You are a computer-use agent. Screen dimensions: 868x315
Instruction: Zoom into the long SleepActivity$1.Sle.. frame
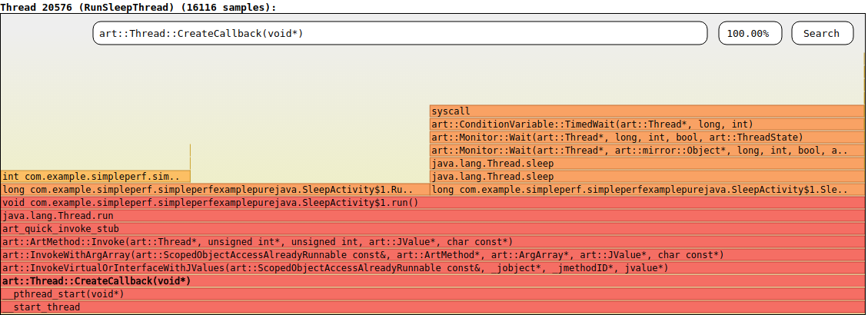click(x=647, y=190)
